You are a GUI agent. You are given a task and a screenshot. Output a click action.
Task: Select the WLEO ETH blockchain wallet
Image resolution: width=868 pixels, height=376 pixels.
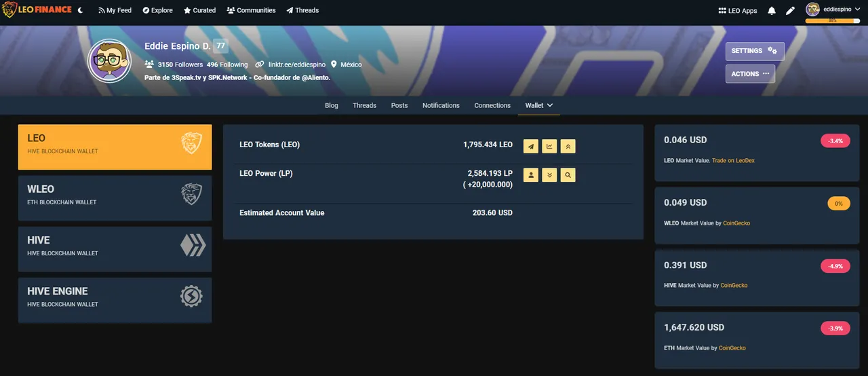115,198
